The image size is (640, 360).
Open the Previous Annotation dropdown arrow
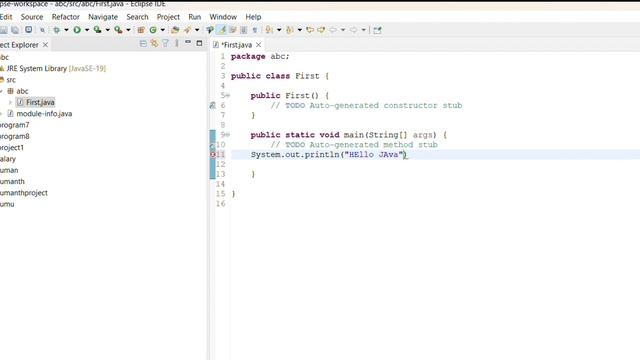tap(300, 30)
